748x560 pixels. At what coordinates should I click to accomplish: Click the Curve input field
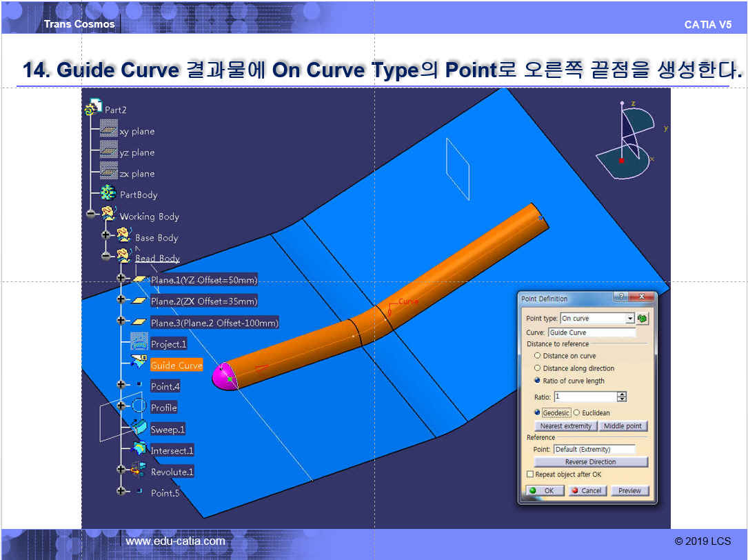591,332
